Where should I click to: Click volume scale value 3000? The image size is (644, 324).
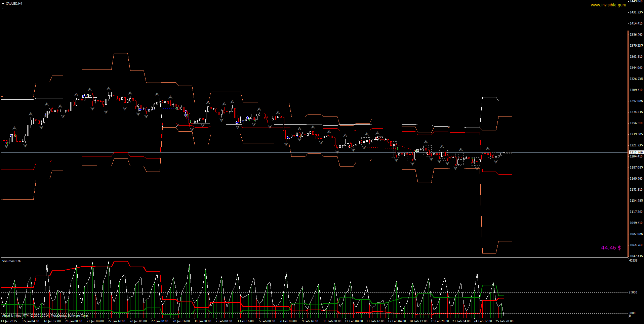(x=633, y=313)
